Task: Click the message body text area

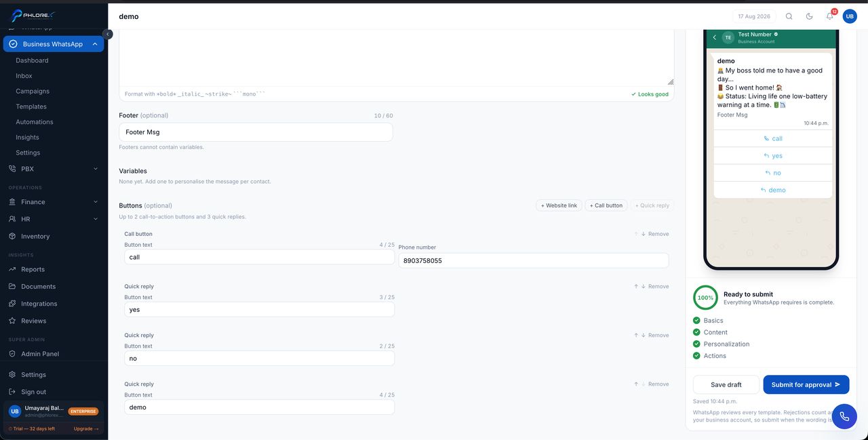Action: (397, 58)
